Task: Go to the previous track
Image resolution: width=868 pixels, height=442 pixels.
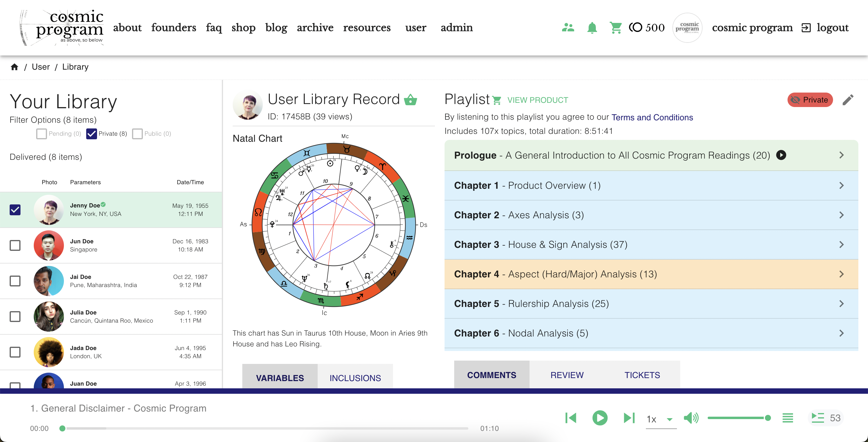Action: point(571,418)
